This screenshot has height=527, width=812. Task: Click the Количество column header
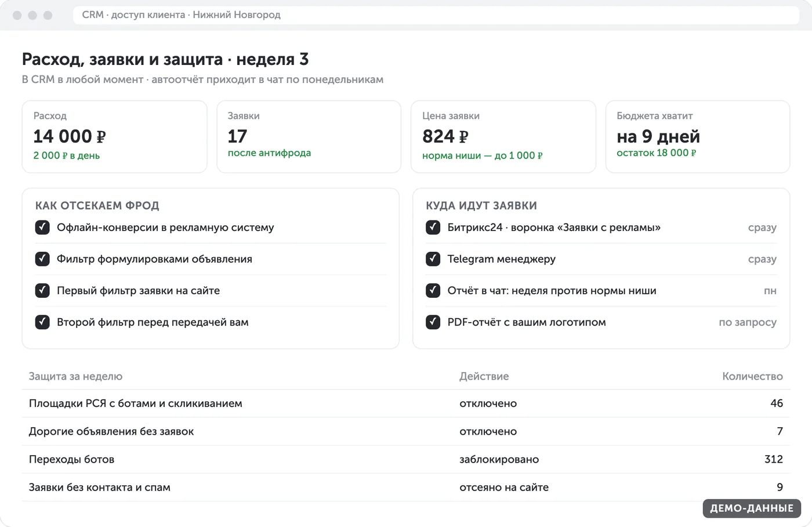752,376
